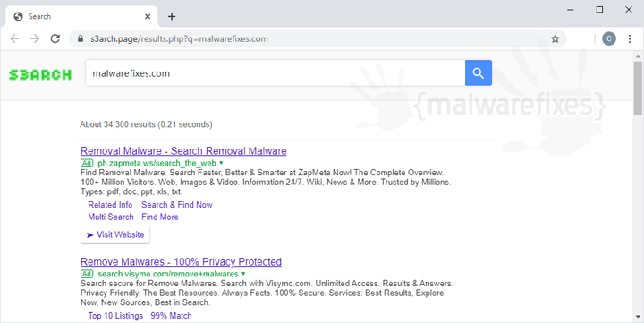
Task: Open a new tab with plus button
Action: (x=172, y=16)
